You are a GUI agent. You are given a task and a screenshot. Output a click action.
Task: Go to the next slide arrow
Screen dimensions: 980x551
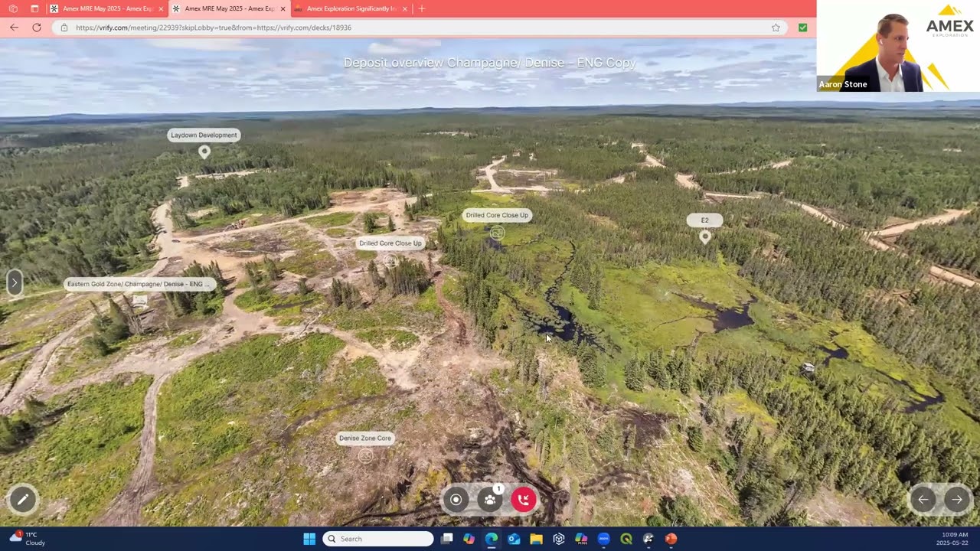[957, 500]
